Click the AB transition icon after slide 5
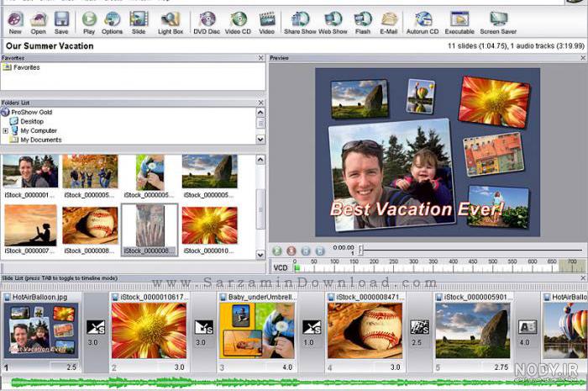 tap(528, 327)
